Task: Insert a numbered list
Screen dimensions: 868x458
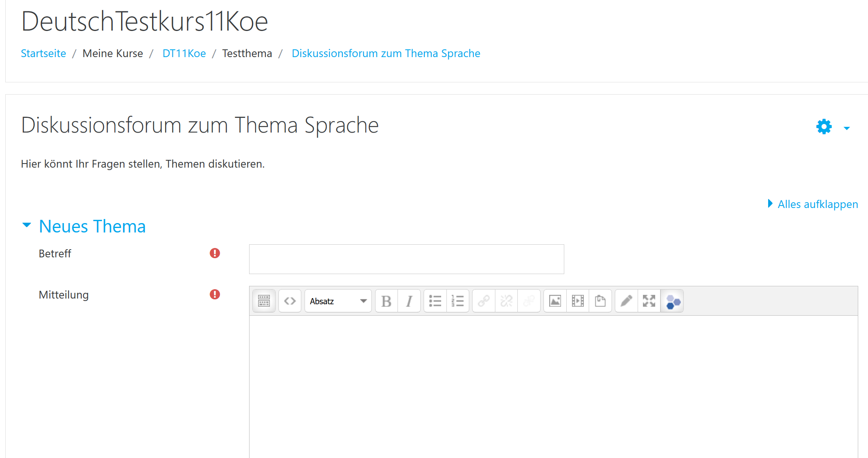Action: [457, 301]
